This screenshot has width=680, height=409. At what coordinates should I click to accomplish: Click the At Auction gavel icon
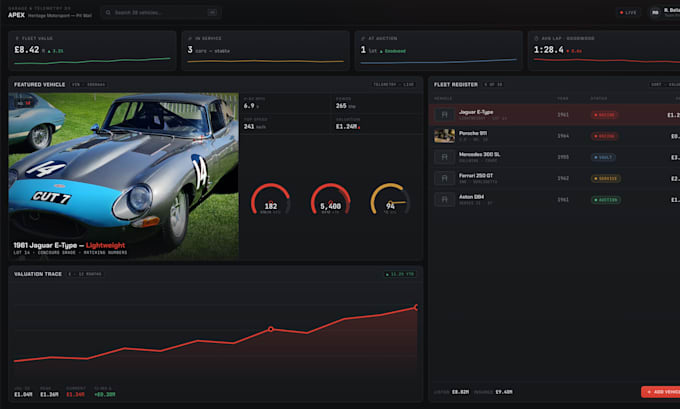tap(363, 38)
